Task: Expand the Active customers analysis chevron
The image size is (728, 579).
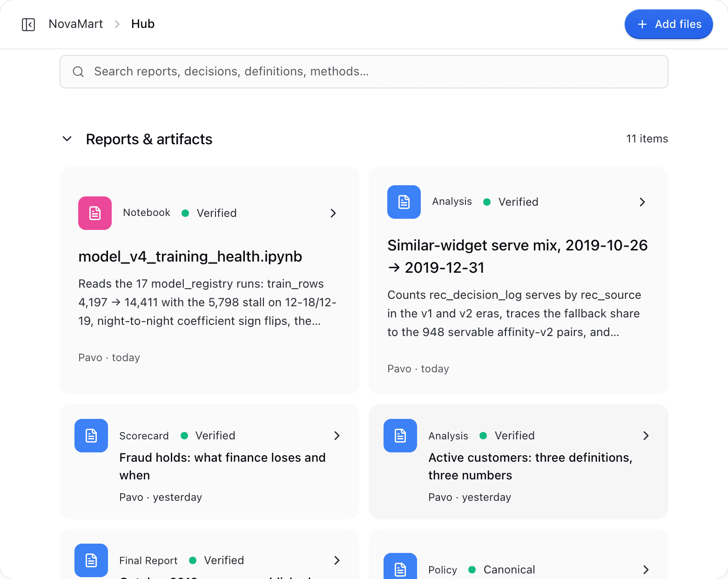Action: 646,436
